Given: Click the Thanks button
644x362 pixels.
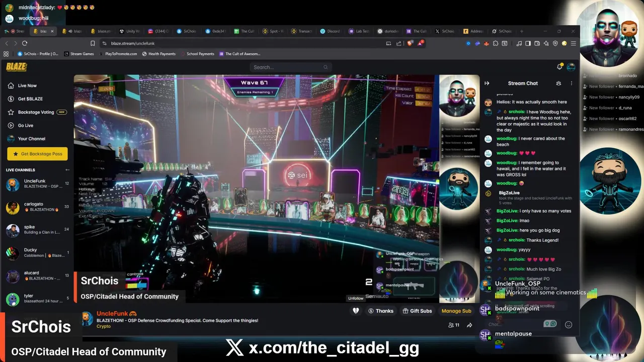Looking at the screenshot, I should click(381, 311).
